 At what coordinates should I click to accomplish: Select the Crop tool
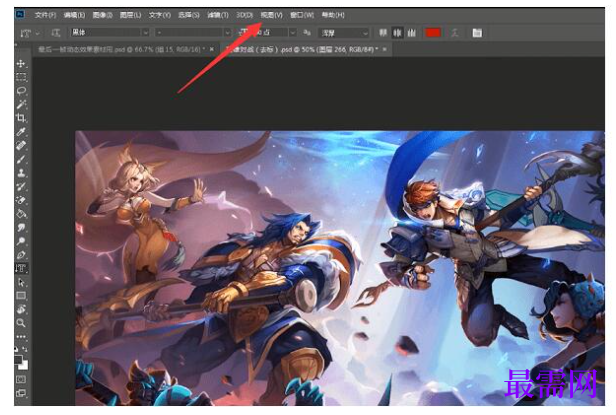pos(21,118)
